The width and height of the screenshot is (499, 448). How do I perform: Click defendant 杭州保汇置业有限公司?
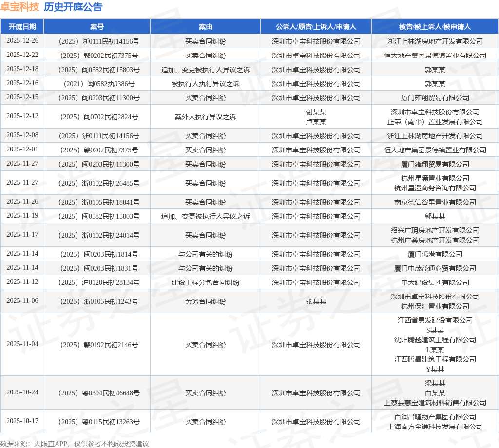pos(435,306)
